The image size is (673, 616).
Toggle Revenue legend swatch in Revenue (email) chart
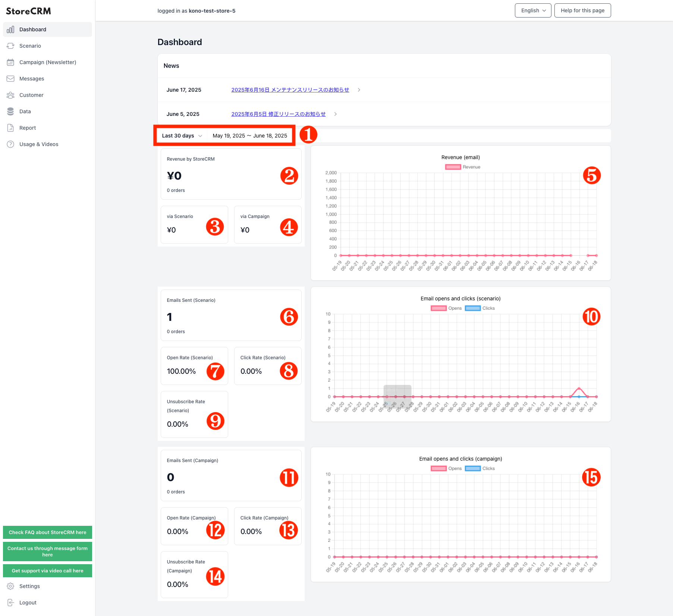pos(453,167)
